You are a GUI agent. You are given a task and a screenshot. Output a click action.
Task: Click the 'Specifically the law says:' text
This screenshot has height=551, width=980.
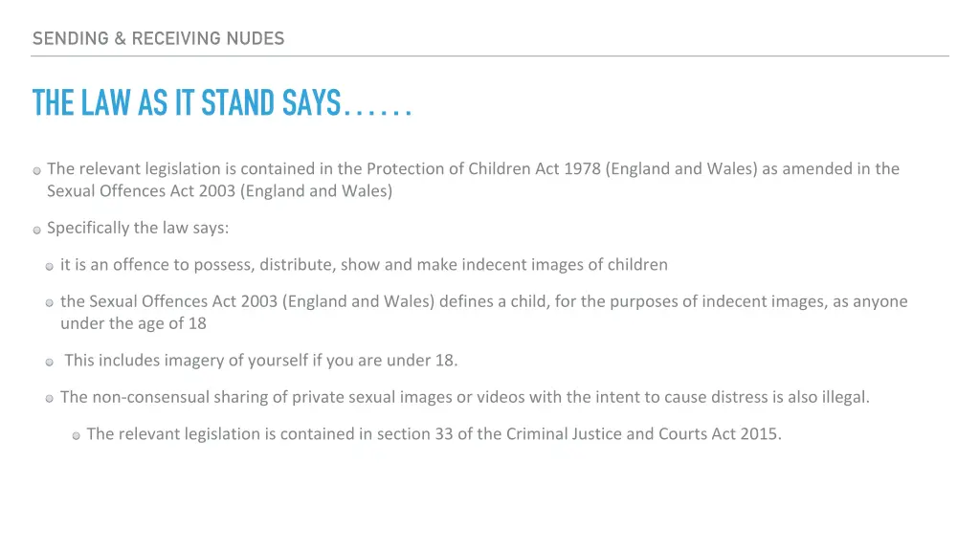click(138, 228)
